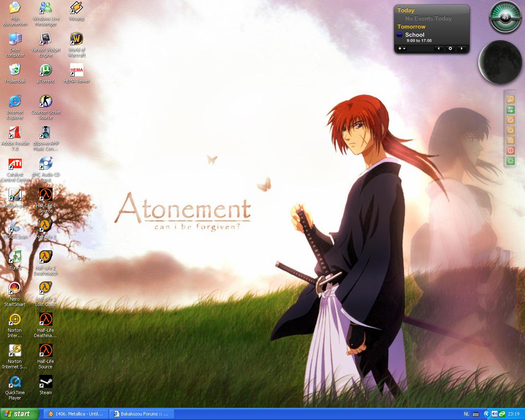Screen dimensions: 525x420
Task: Open iTunes from the desktop
Action: 15,261
